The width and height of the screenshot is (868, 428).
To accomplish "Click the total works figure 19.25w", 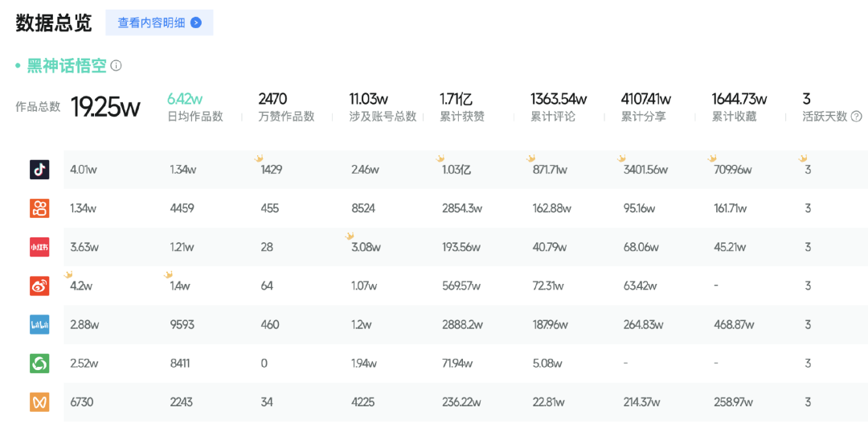I will coord(105,107).
